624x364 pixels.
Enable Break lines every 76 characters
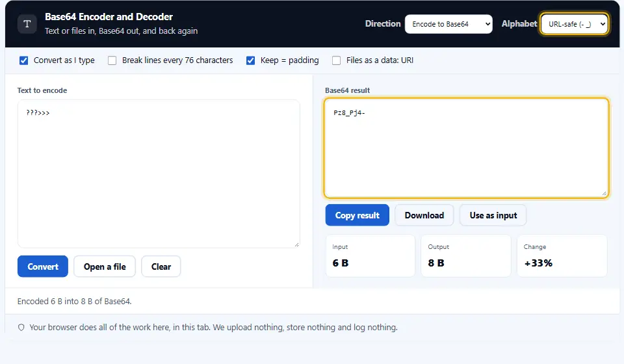[112, 60]
